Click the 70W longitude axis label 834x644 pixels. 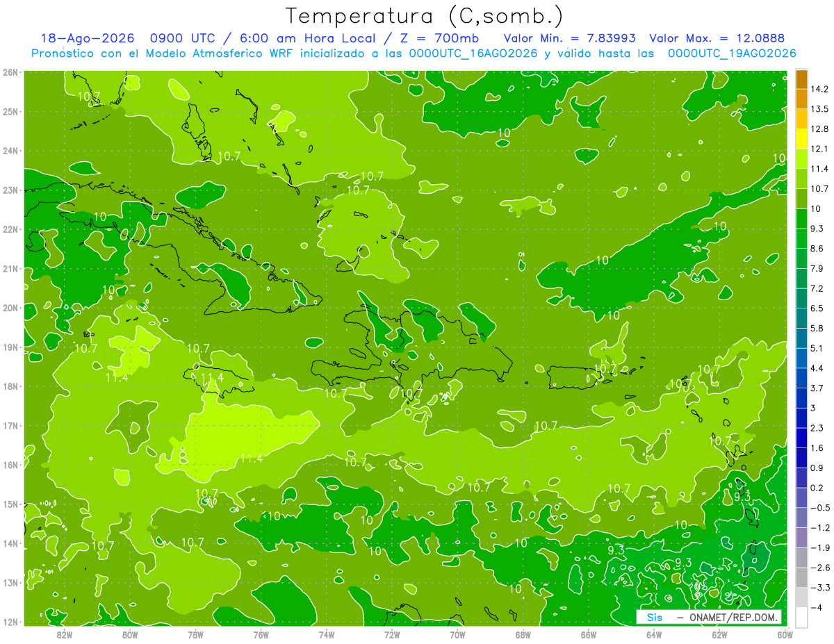click(457, 634)
